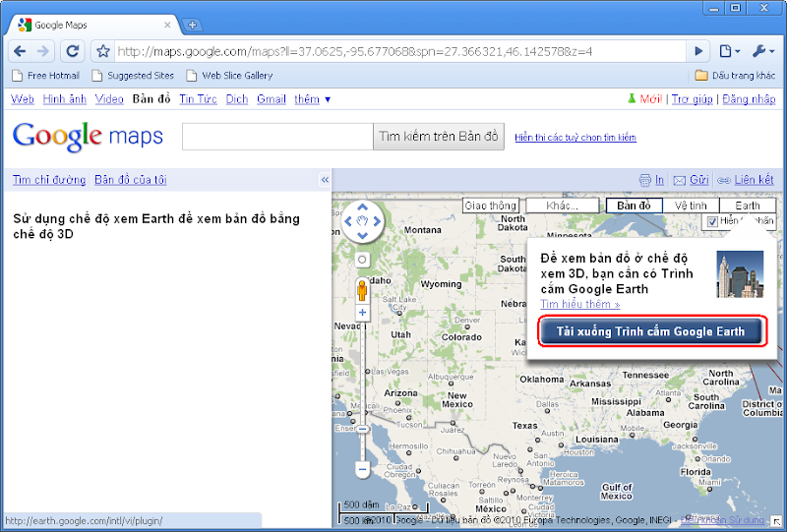Click the chain Liên kết icon
Viewport: 787px width, 532px height.
(x=724, y=180)
